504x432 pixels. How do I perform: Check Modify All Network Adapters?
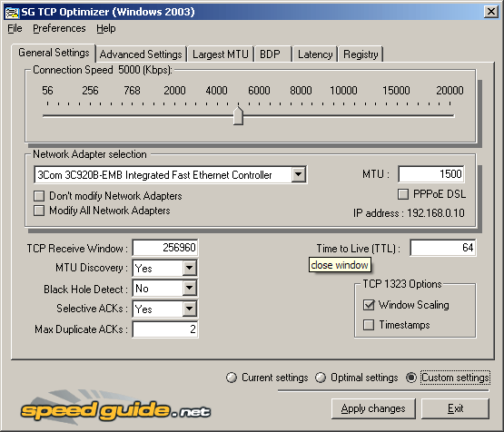(x=39, y=211)
